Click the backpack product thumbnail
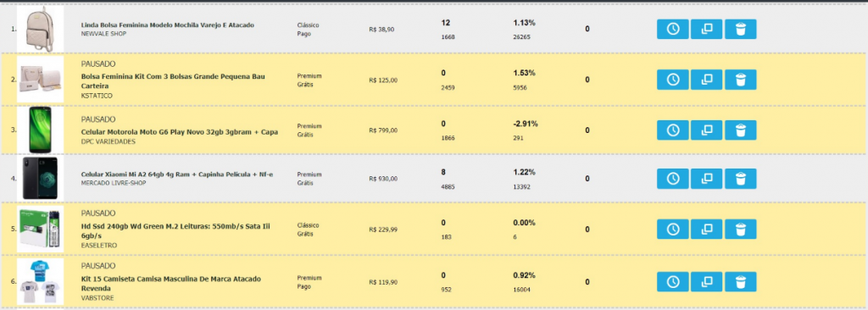Viewport: 868px width, 310px height. 40,29
